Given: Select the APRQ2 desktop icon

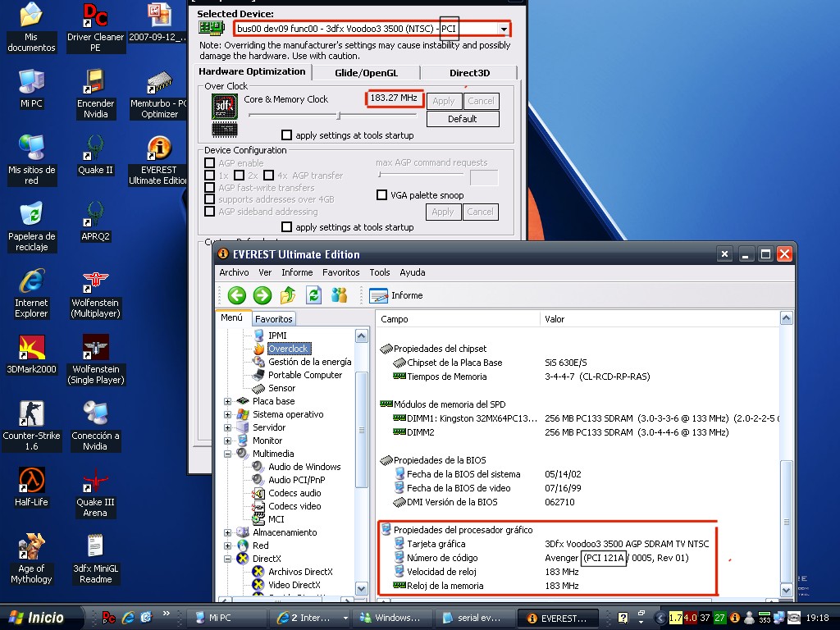Looking at the screenshot, I should pyautogui.click(x=95, y=221).
